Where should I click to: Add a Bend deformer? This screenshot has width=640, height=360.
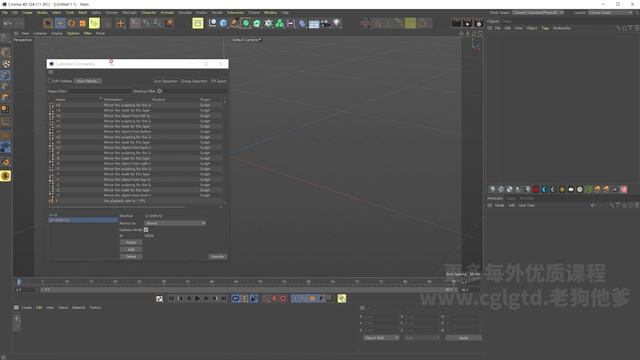pyautogui.click(x=302, y=23)
